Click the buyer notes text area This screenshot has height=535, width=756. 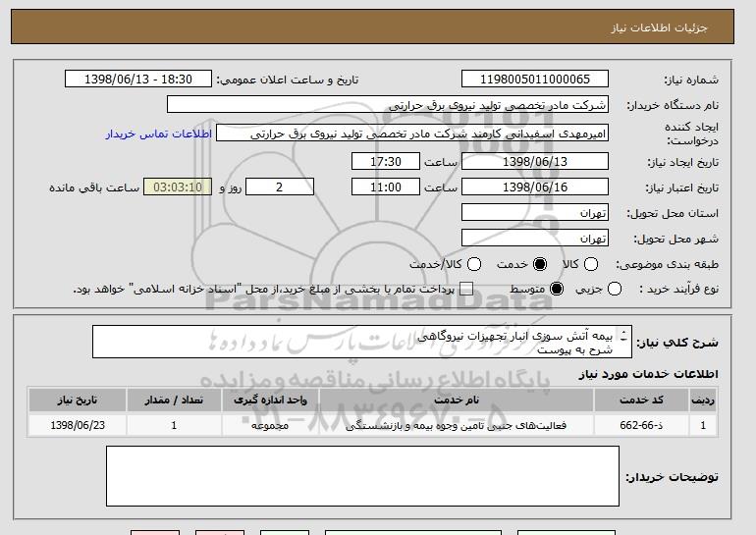point(362,476)
